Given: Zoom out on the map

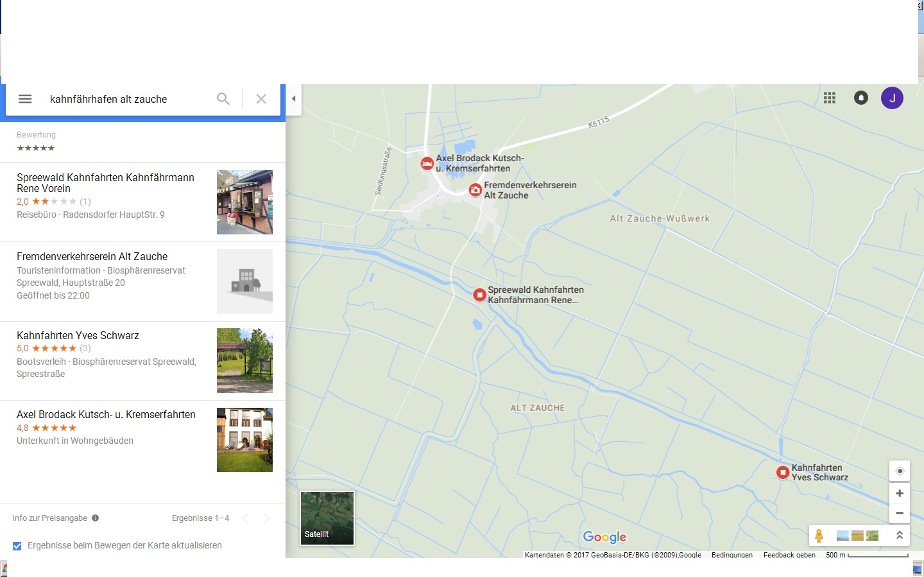Looking at the screenshot, I should [900, 513].
